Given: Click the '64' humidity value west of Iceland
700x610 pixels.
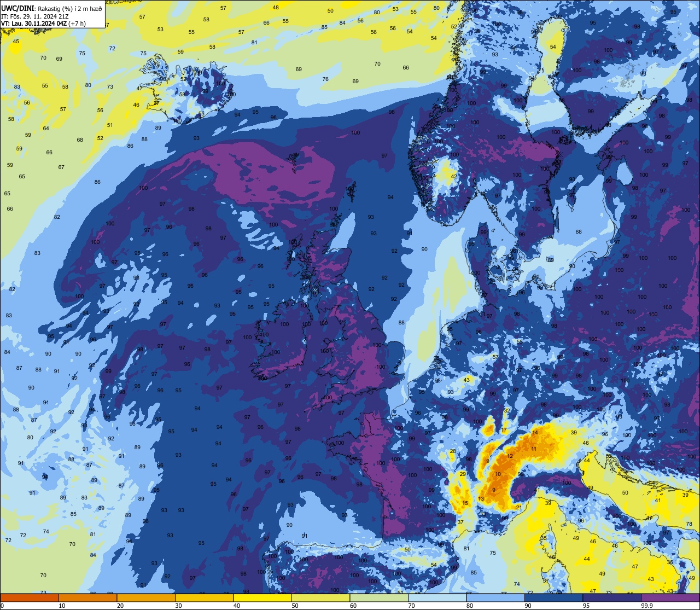Looking at the screenshot, I should pos(46,128).
